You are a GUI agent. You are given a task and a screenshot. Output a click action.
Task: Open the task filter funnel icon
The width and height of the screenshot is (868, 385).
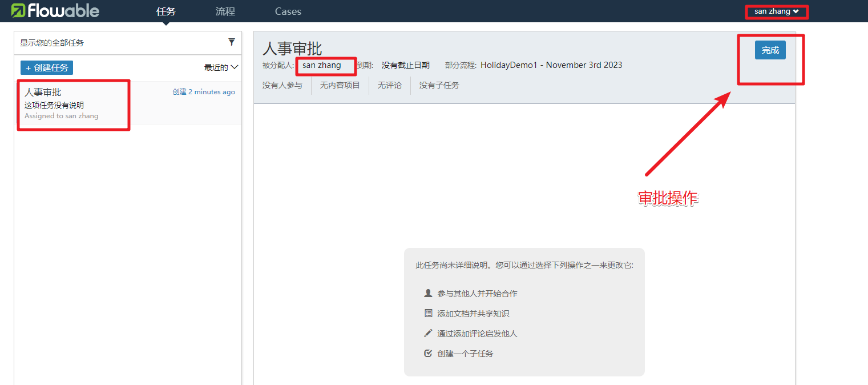pos(232,42)
